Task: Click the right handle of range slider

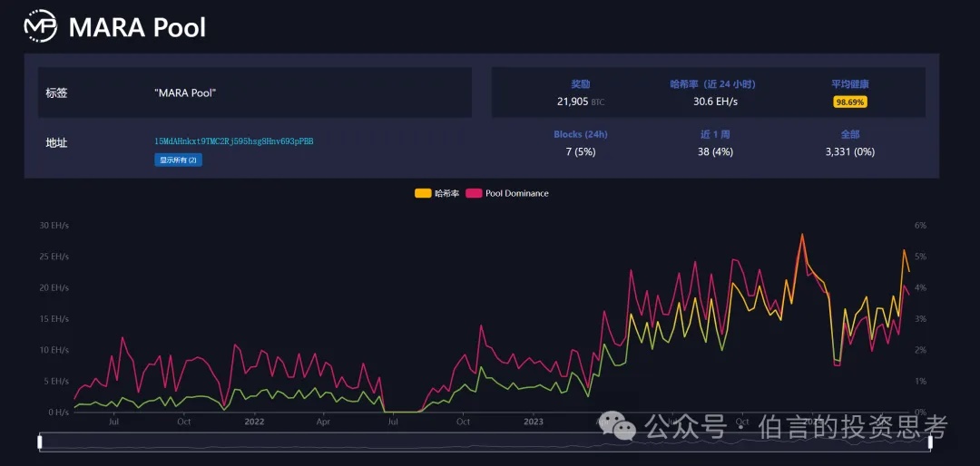Action: [931, 442]
